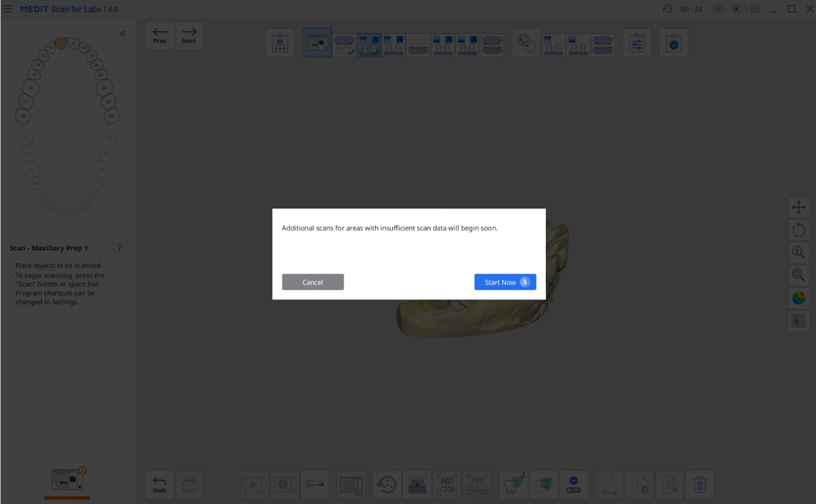Click the zoom fit magnifier tool
This screenshot has width=816, height=504.
pyautogui.click(x=798, y=275)
